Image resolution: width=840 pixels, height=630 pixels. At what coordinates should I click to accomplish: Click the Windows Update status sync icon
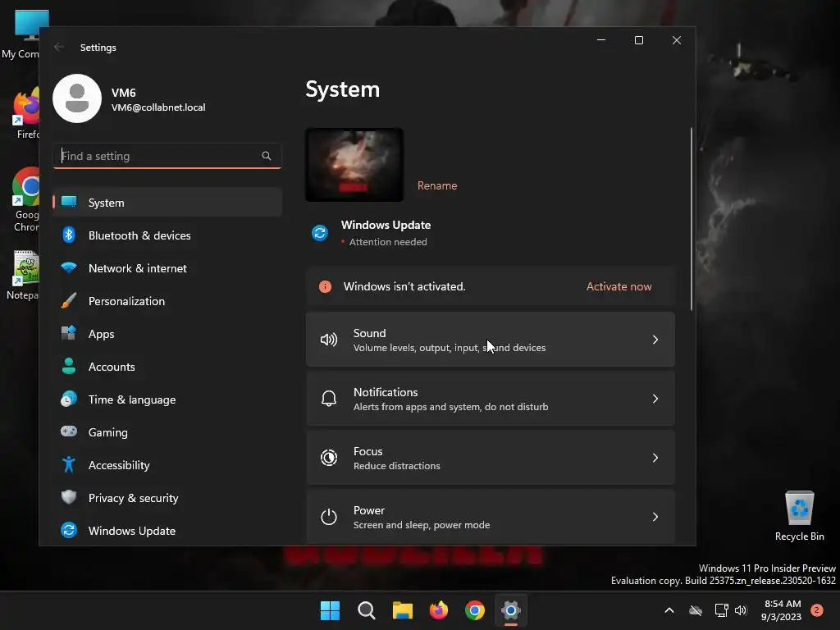point(320,233)
